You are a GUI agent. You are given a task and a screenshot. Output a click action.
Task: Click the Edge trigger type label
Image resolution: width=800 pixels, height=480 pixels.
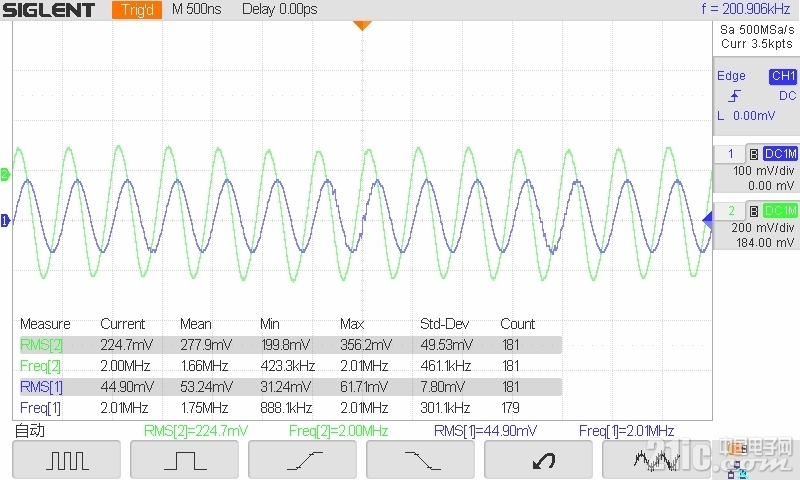[x=731, y=76]
